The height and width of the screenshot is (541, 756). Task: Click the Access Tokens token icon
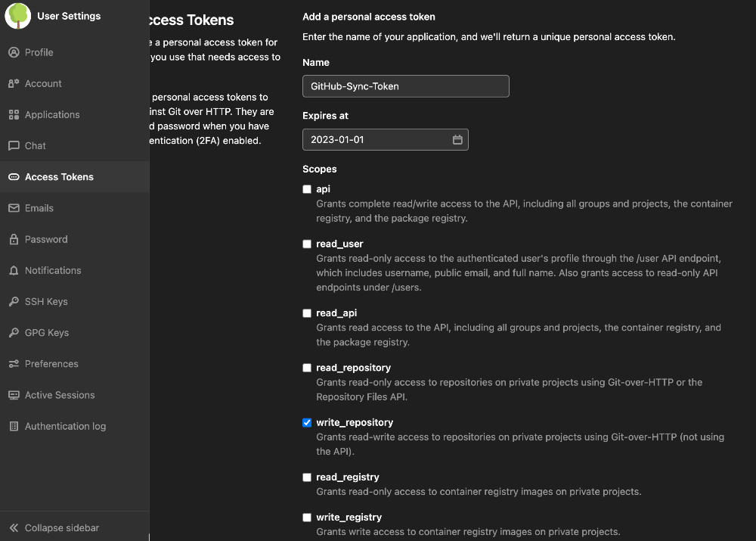(x=14, y=176)
